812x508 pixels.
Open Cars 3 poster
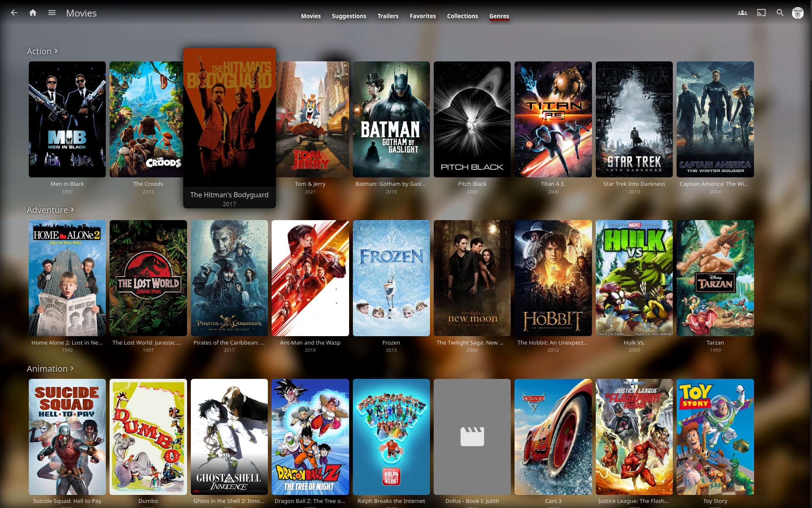click(553, 436)
